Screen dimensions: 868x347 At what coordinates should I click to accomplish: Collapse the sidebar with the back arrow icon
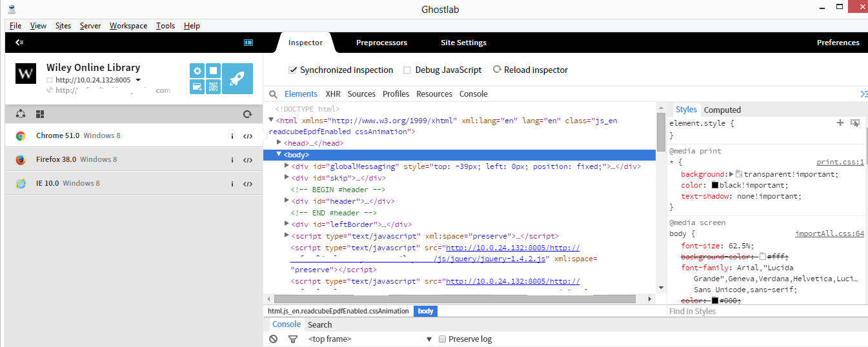tap(19, 43)
